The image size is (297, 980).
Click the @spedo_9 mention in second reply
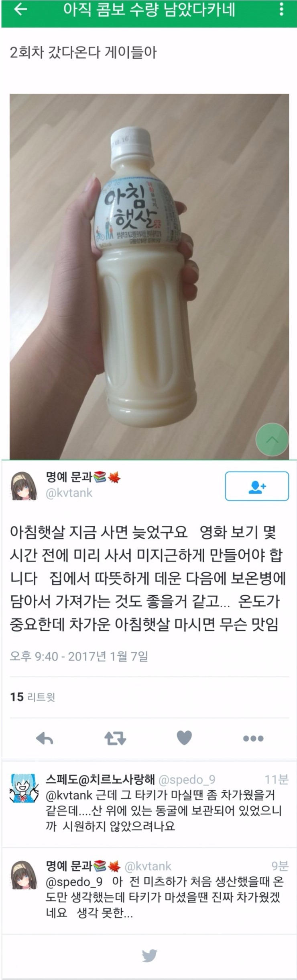pos(74,882)
